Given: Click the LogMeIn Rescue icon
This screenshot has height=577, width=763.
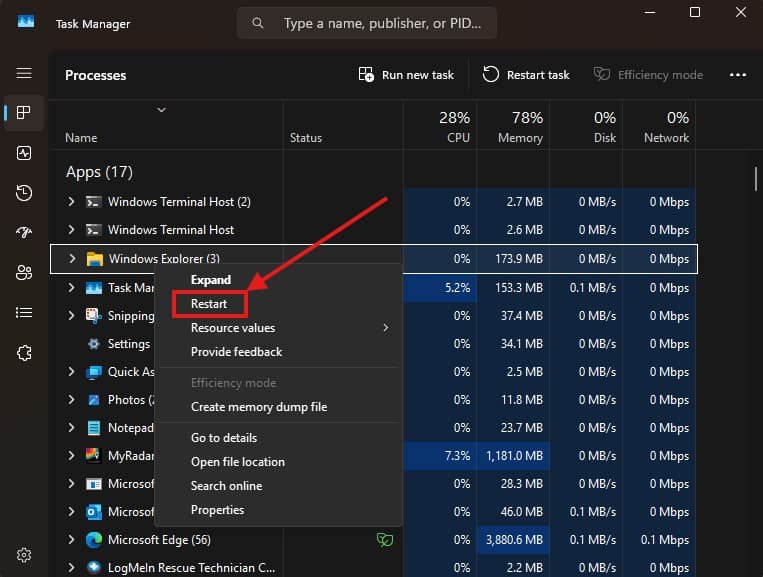Looking at the screenshot, I should 94,567.
